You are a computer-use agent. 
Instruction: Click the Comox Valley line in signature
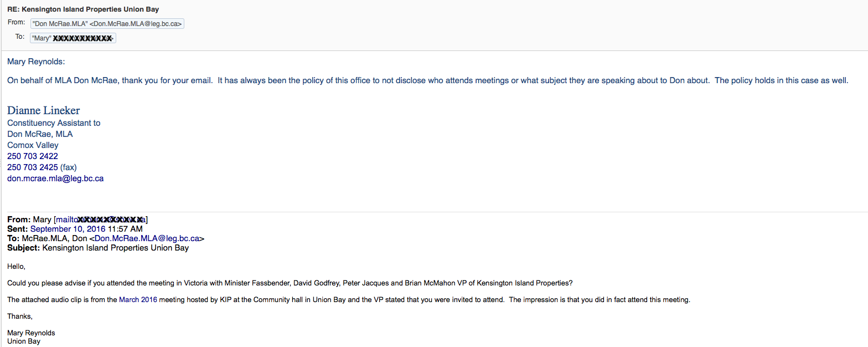pos(33,145)
